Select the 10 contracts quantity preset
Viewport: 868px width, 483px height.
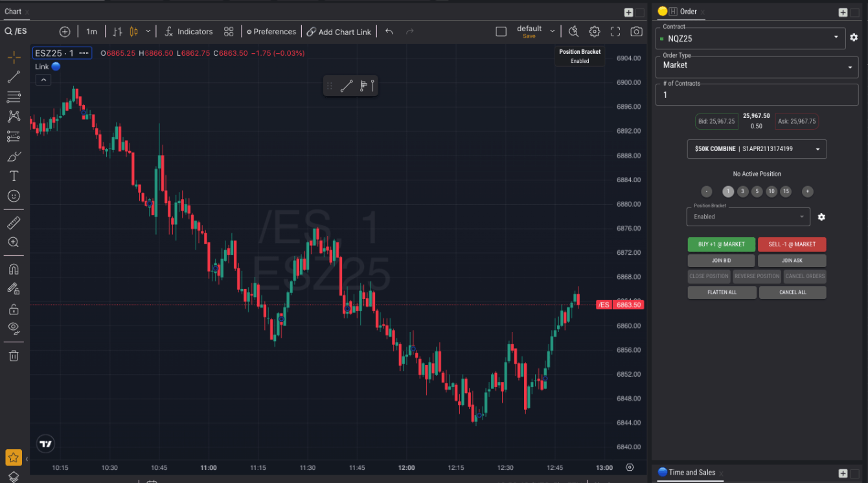click(771, 191)
